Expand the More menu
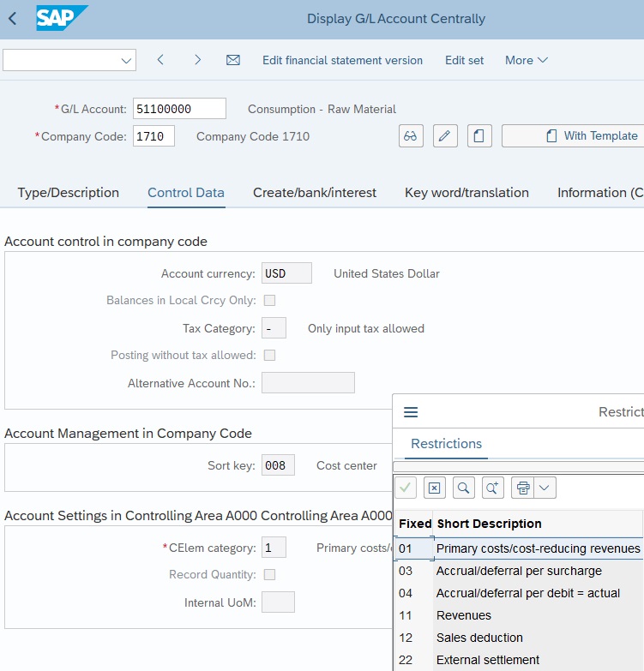Viewport: 644px width, 671px height. [x=526, y=60]
